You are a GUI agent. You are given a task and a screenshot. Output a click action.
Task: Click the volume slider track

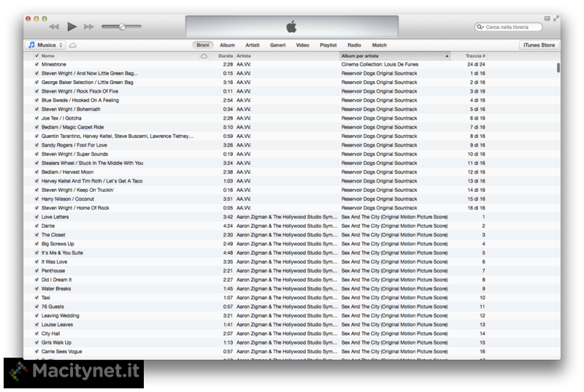[121, 26]
